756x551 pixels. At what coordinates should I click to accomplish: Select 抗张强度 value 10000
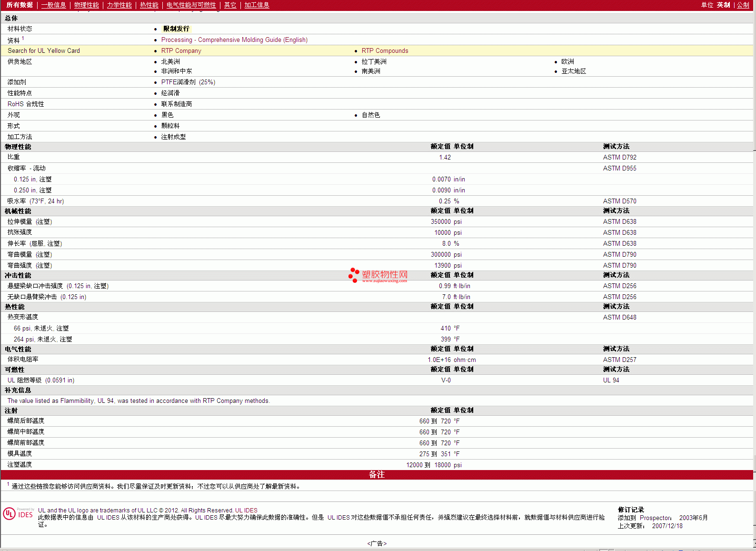pos(442,233)
